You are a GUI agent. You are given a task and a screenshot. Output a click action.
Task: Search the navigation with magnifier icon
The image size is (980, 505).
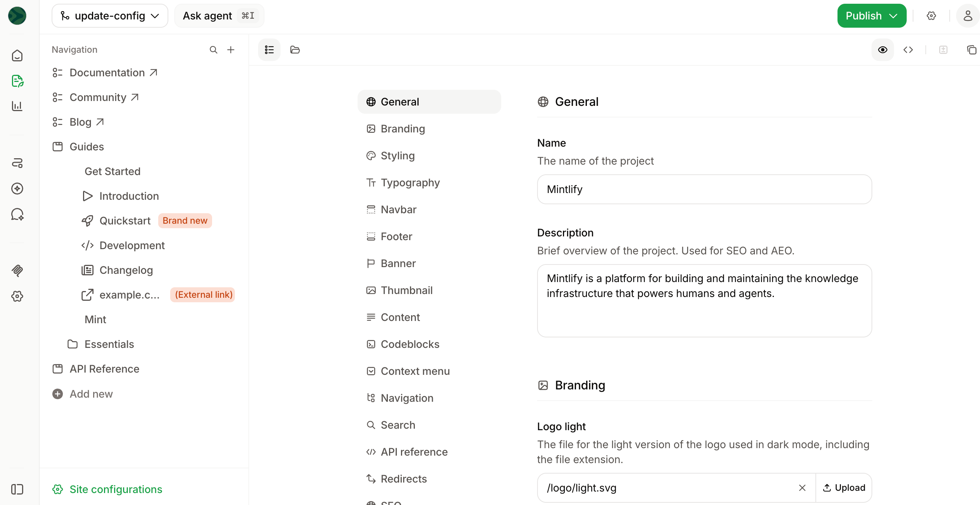(x=214, y=50)
